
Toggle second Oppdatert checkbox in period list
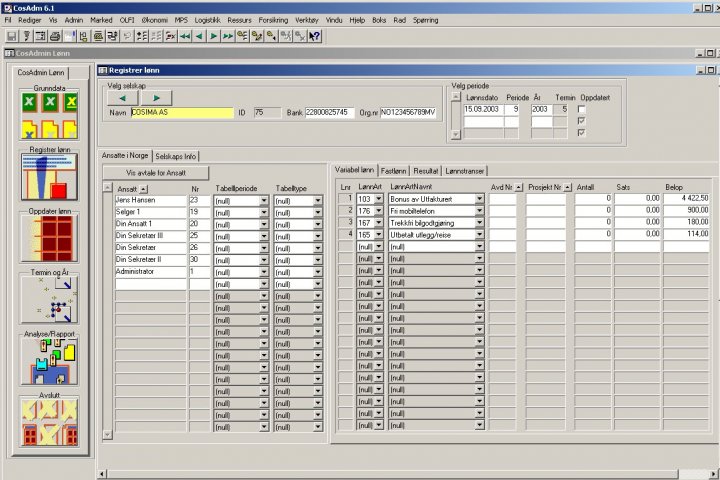(581, 121)
